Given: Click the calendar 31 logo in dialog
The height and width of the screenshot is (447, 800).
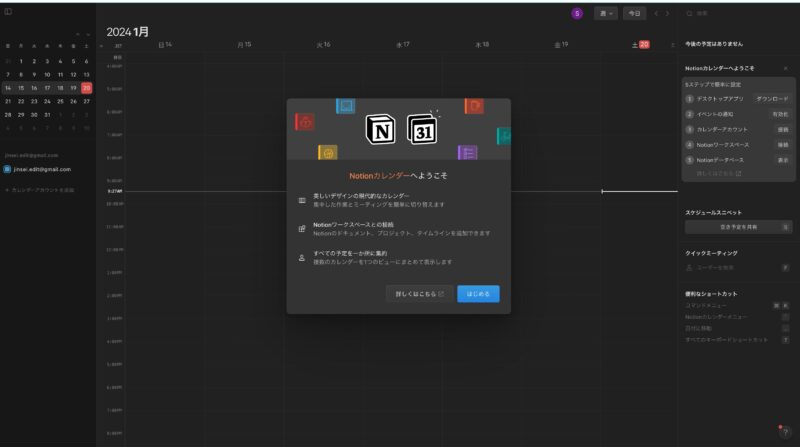Looking at the screenshot, I should pyautogui.click(x=422, y=130).
